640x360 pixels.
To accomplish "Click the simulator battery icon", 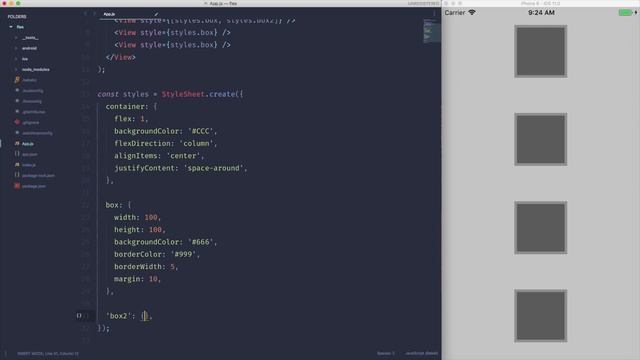I will tap(627, 13).
